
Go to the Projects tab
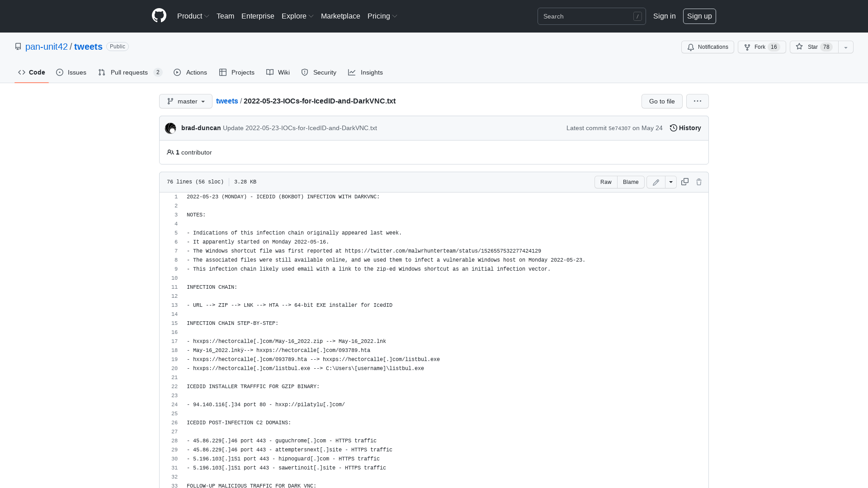pos(237,72)
